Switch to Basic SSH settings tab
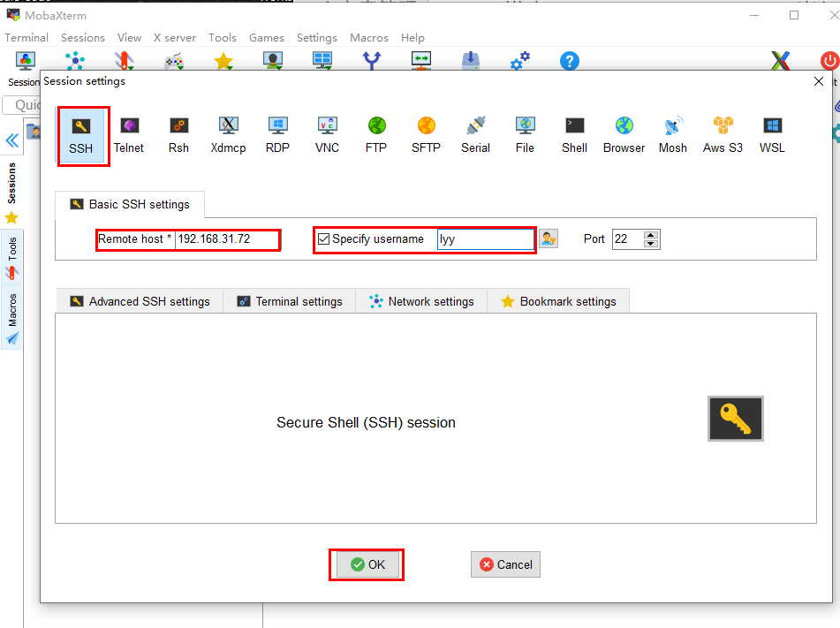This screenshot has height=628, width=840. tap(130, 204)
